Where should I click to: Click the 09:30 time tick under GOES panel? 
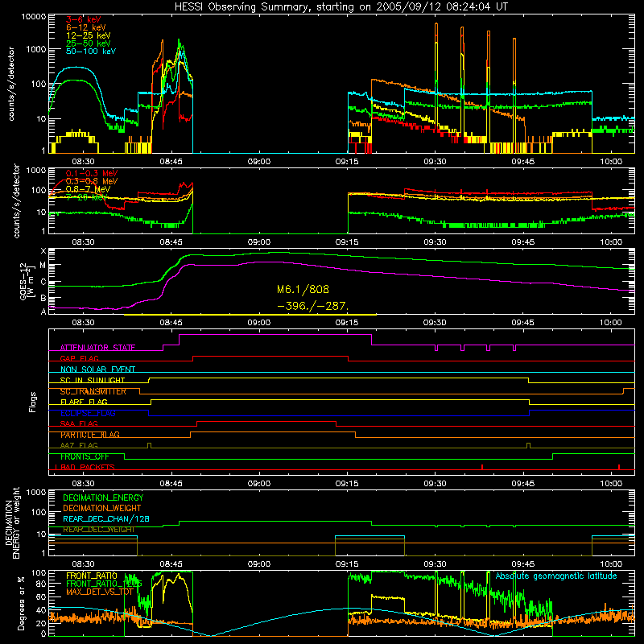[435, 323]
